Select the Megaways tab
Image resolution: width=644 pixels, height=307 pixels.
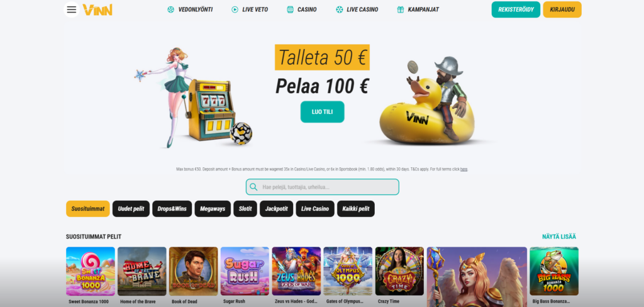point(213,209)
